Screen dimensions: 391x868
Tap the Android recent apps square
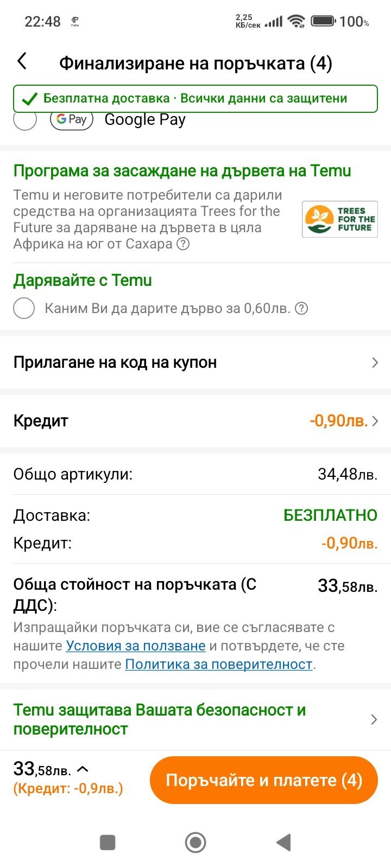pos(108,843)
